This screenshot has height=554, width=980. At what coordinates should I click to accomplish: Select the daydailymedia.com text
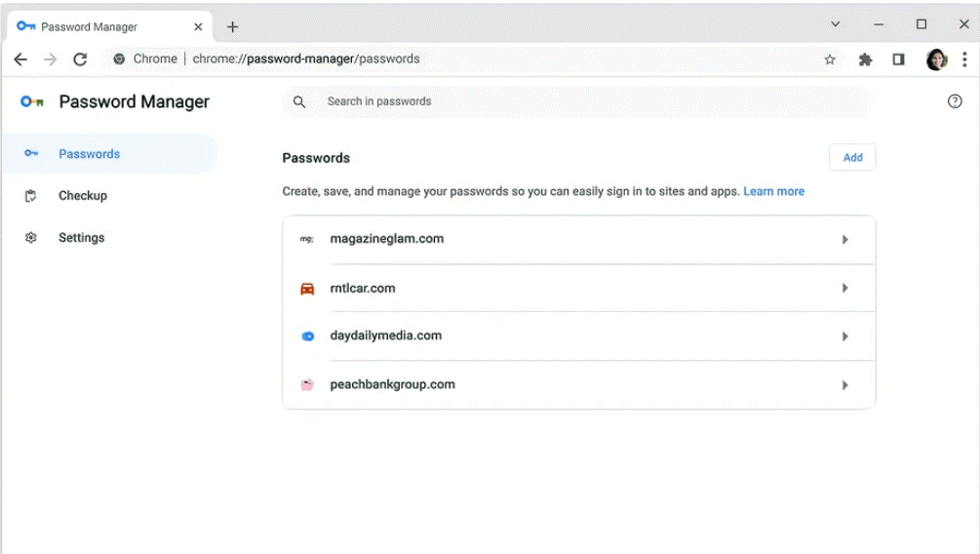point(385,336)
